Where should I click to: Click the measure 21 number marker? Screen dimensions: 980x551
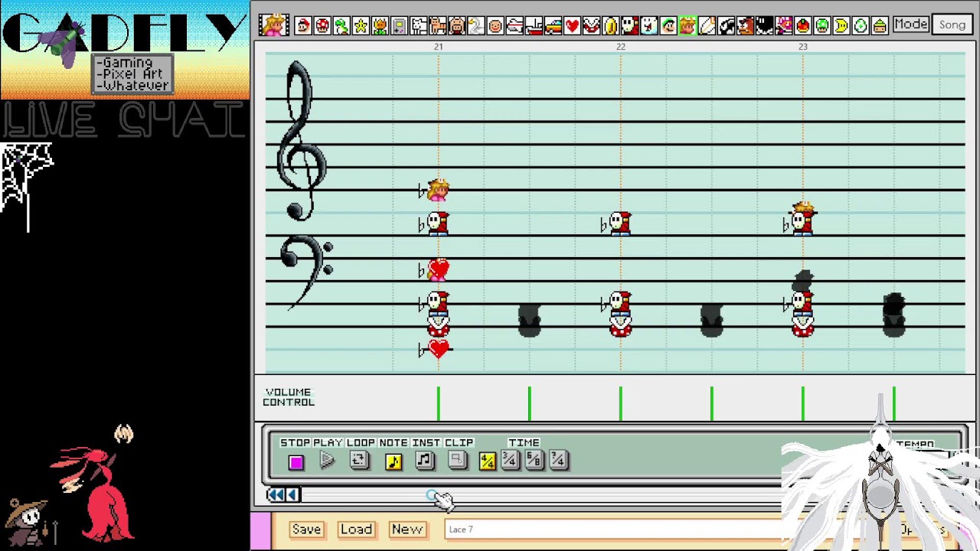(439, 47)
